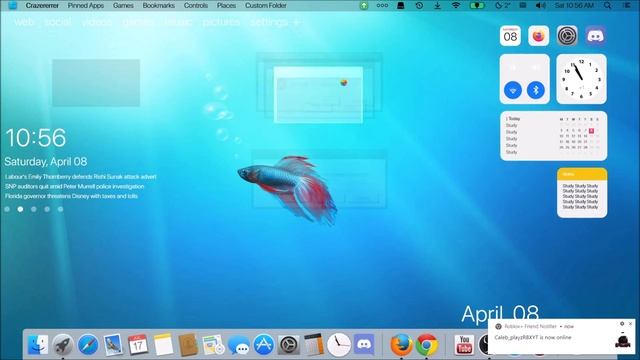Open the Places menu
This screenshot has width=640, height=360.
coord(227,6)
